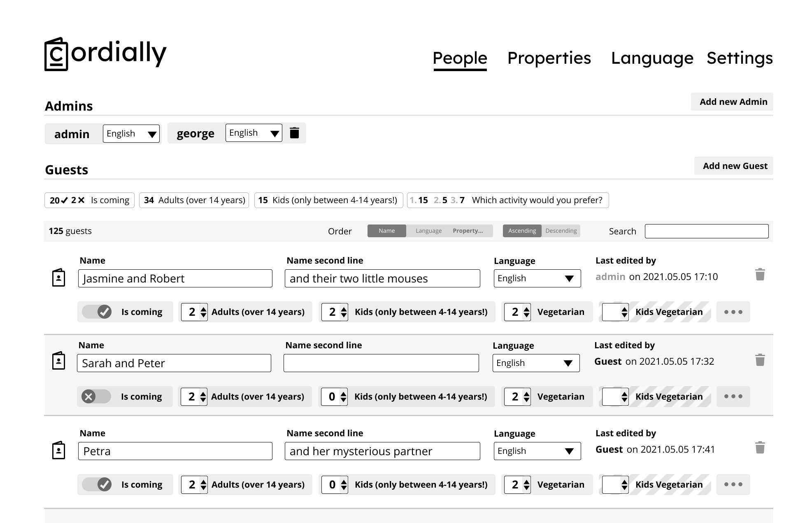Open invitation card icon for Petra
This screenshot has height=523, width=812.
[59, 450]
